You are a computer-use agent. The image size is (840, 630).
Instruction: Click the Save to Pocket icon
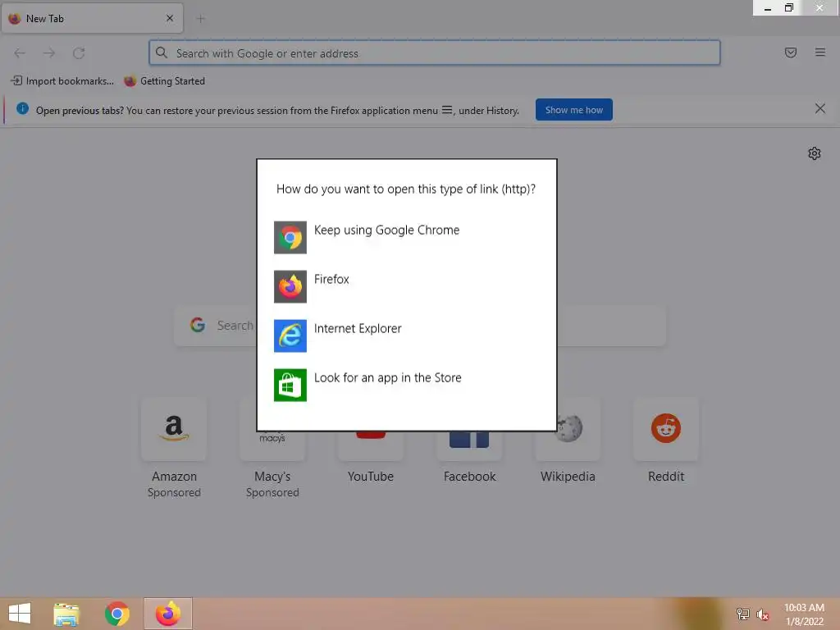790,52
